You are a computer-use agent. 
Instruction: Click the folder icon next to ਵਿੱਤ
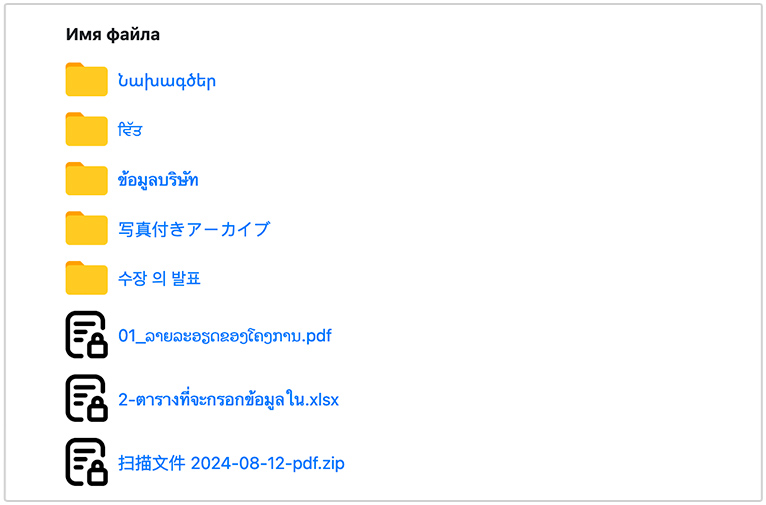click(x=86, y=130)
